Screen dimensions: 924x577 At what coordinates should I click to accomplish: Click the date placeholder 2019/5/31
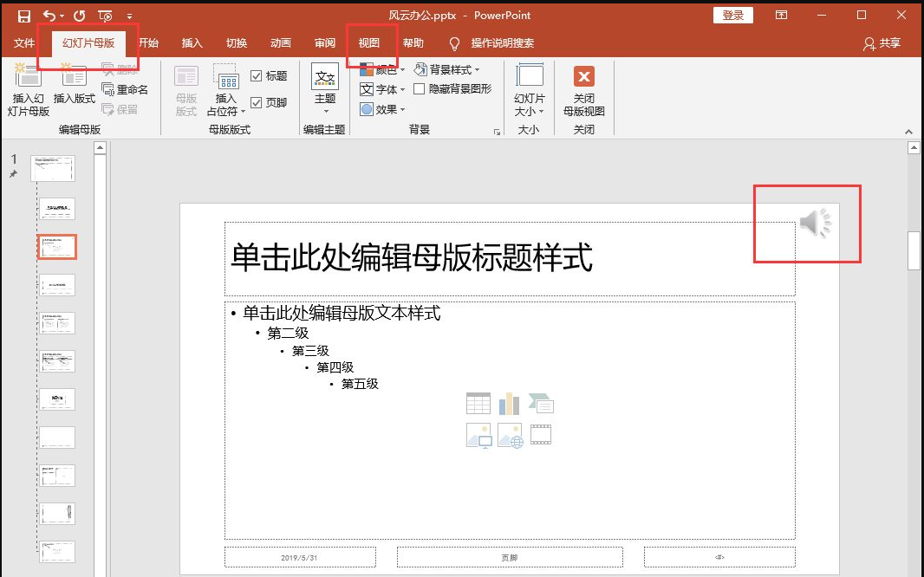pyautogui.click(x=300, y=557)
